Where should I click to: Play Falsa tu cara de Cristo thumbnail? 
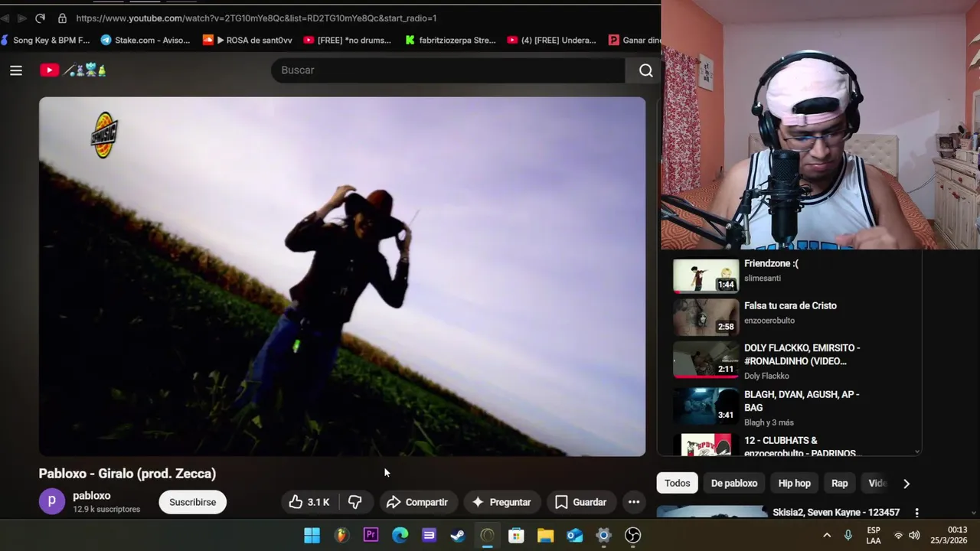(x=706, y=318)
